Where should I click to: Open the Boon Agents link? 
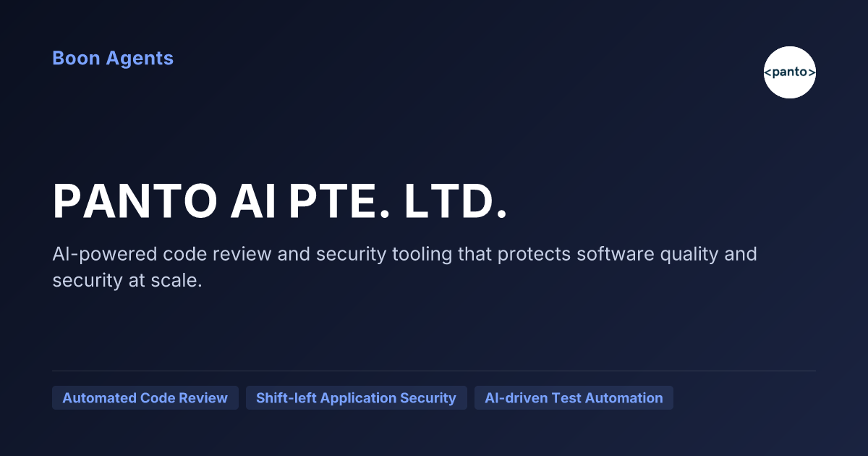point(113,58)
